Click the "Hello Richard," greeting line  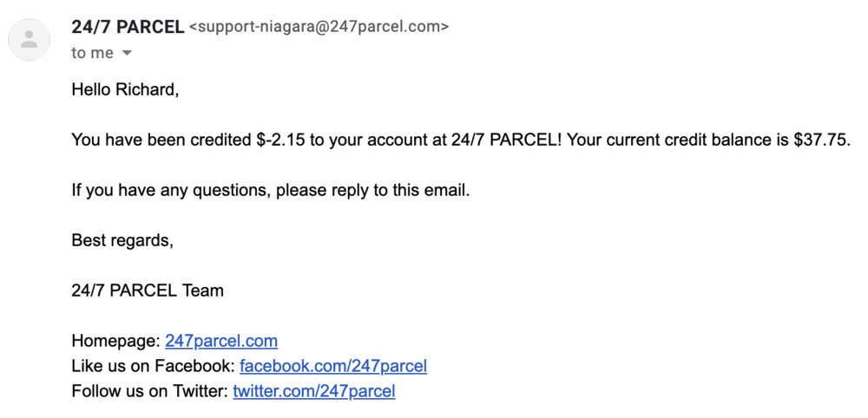pyautogui.click(x=125, y=89)
